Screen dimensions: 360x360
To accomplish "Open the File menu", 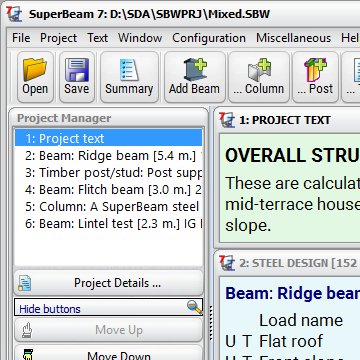I will pyautogui.click(x=21, y=38).
